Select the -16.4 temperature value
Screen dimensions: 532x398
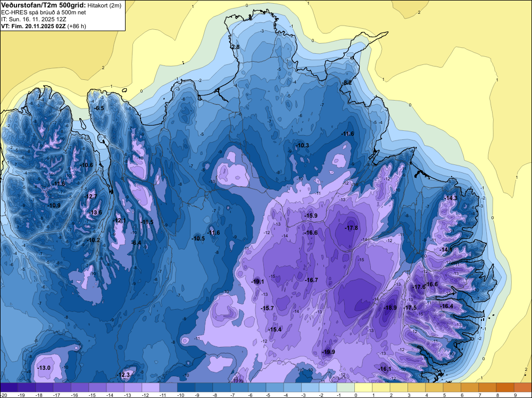point(446,306)
